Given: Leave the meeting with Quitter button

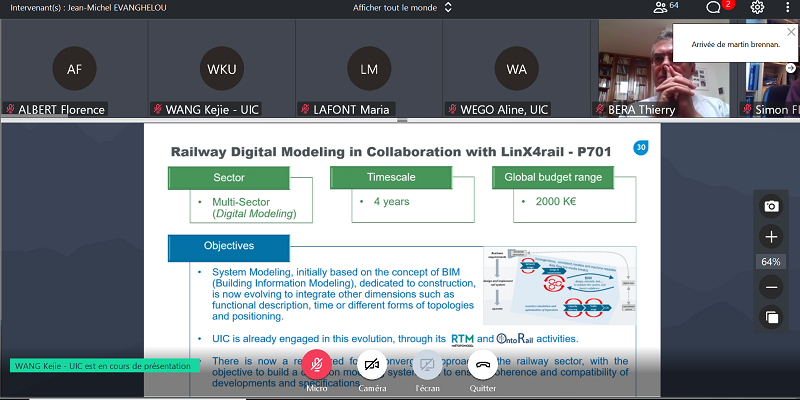Looking at the screenshot, I should (x=483, y=364).
